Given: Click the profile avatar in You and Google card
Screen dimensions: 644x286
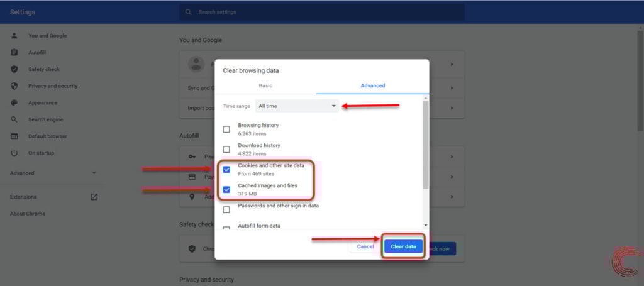Looking at the screenshot, I should [196, 64].
